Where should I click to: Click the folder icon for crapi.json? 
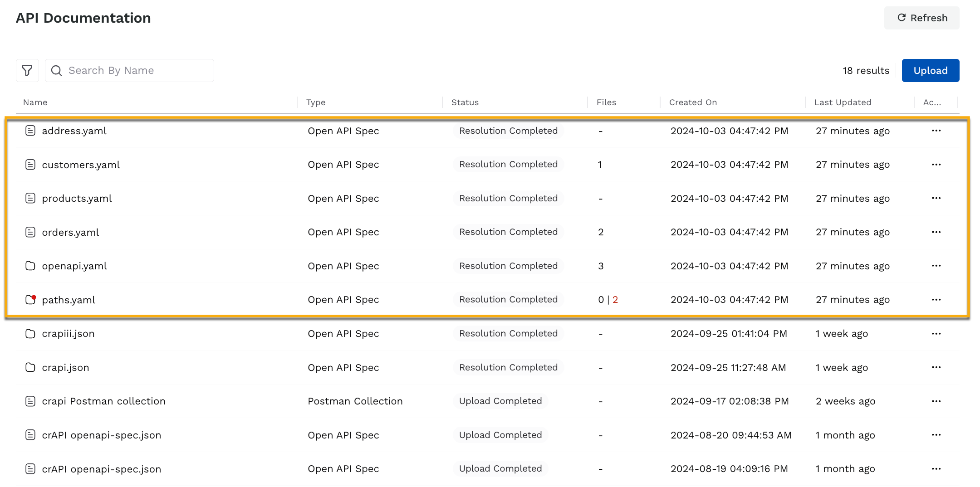tap(30, 367)
